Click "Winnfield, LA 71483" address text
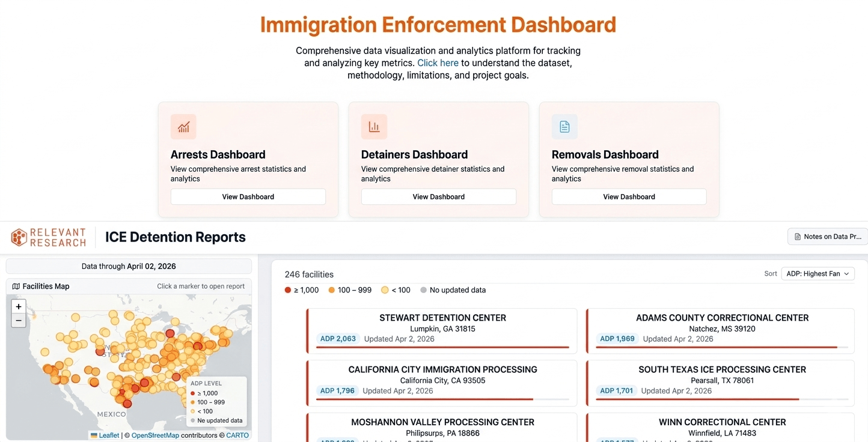 pos(723,433)
